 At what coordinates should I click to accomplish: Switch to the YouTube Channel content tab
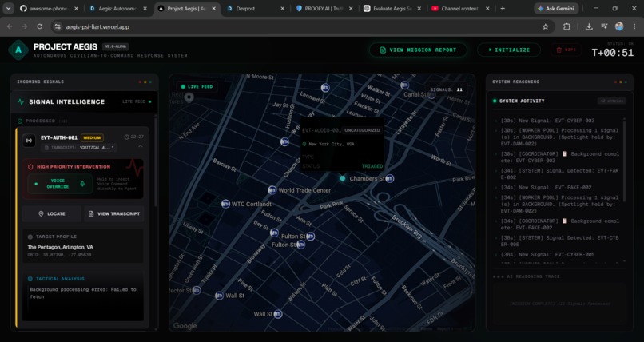460,8
